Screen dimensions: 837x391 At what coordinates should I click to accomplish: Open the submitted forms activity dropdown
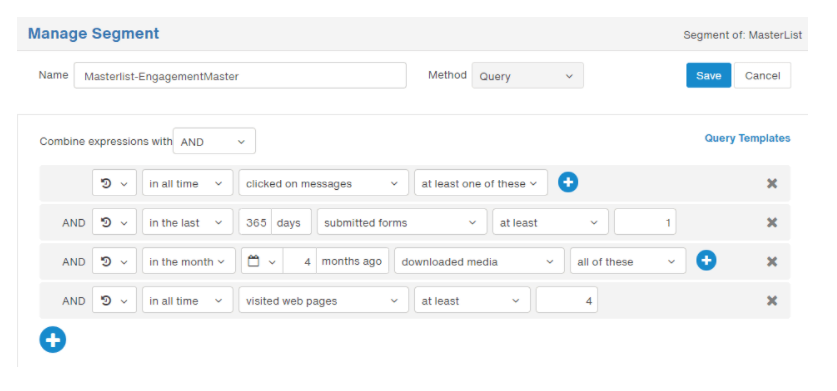pos(402,222)
